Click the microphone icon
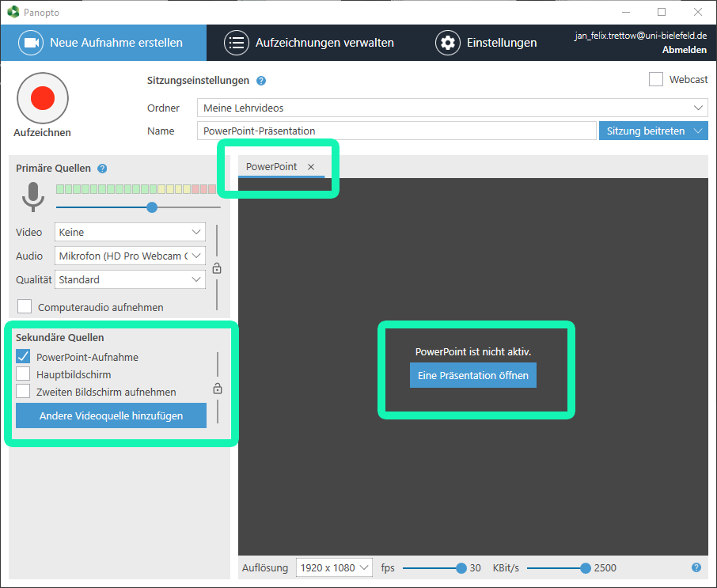This screenshot has height=588, width=717. (33, 197)
